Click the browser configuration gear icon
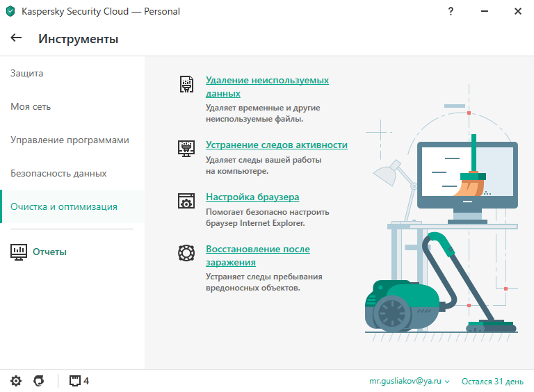 coord(186,201)
